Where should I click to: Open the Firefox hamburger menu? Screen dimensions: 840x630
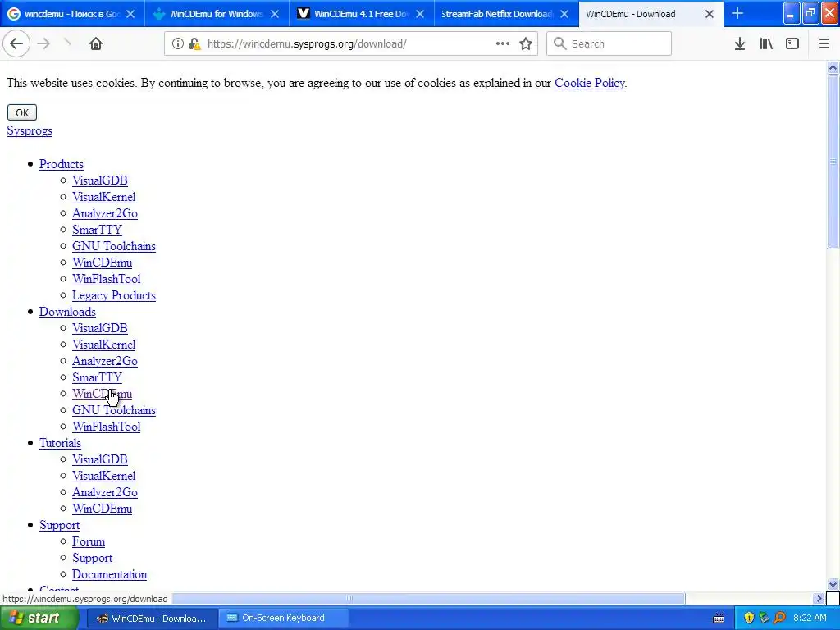pos(824,43)
